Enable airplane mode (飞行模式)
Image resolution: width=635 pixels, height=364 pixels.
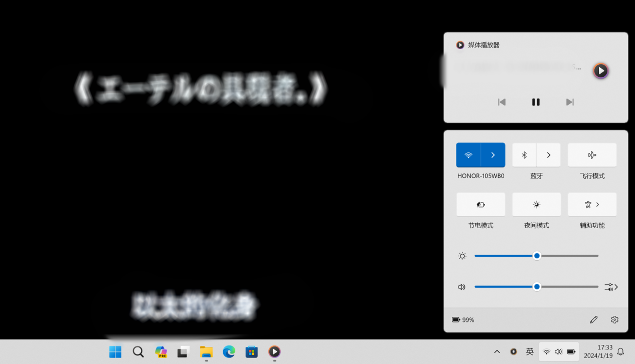[592, 155]
